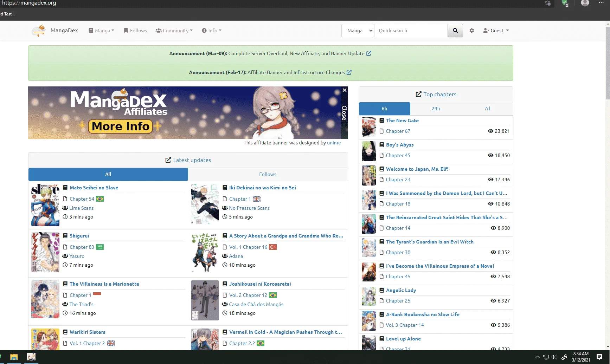Open A-Rank Boukensha Vol. 3 Chapter 14
610x364 pixels.
click(x=405, y=325)
